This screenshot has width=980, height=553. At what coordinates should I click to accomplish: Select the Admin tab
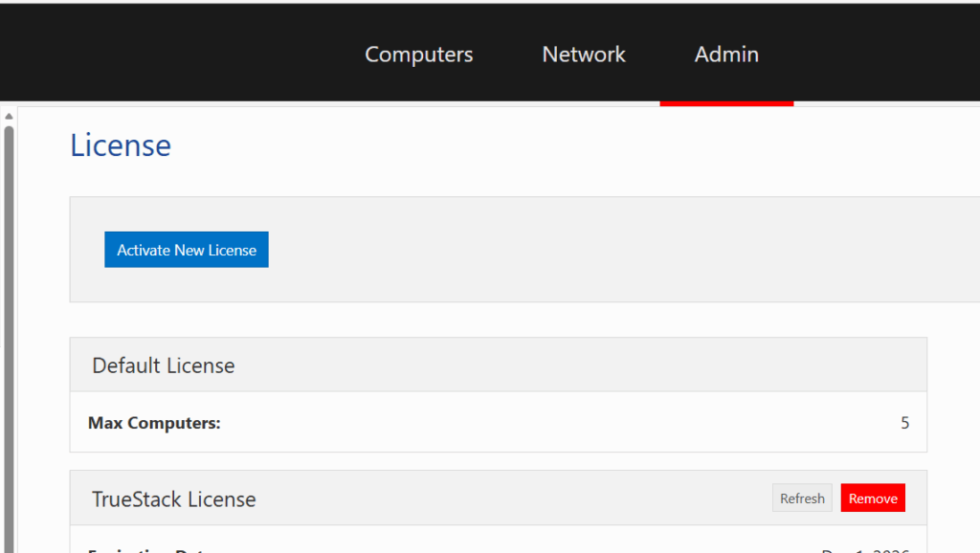[726, 55]
